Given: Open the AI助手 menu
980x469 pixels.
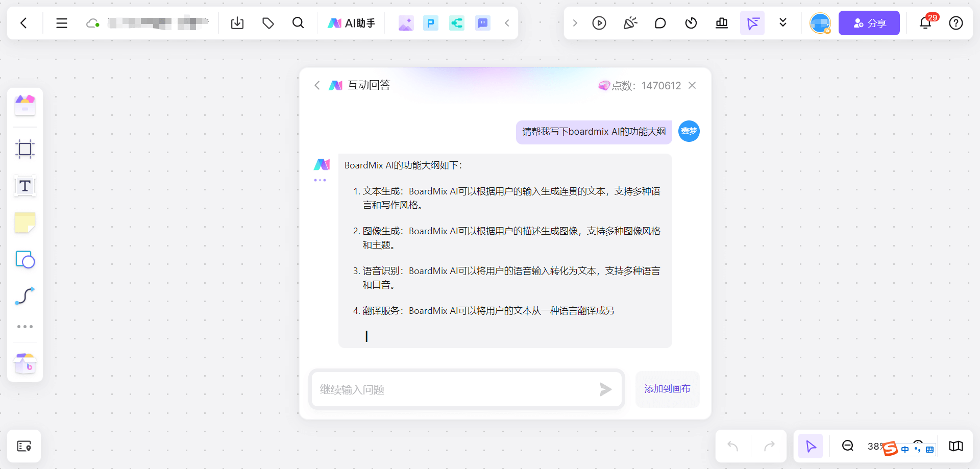Looking at the screenshot, I should (x=351, y=23).
